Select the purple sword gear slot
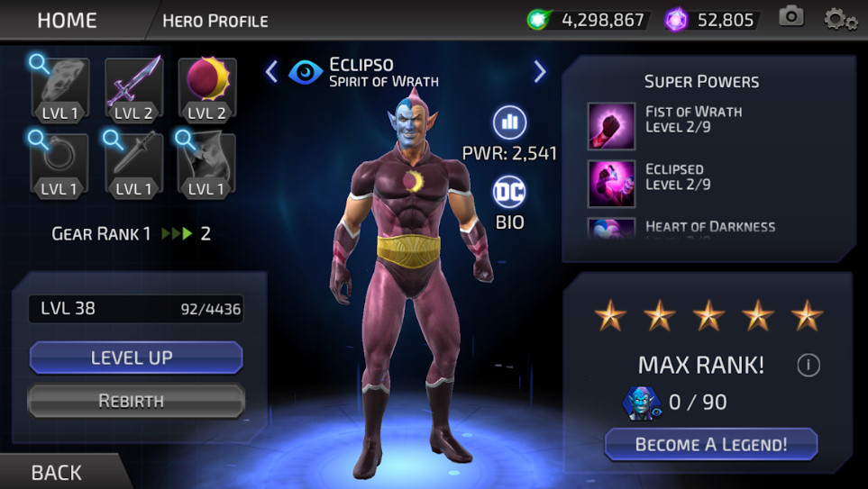Image resolution: width=868 pixels, height=489 pixels. tap(133, 90)
